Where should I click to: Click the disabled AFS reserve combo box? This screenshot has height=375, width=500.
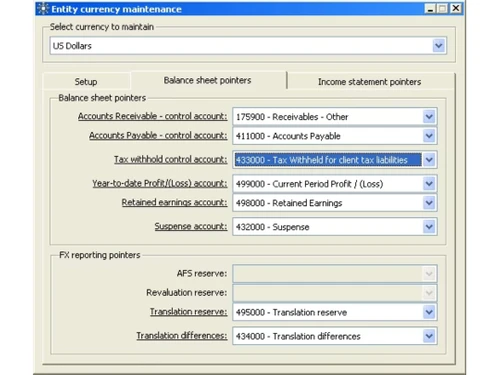click(x=335, y=274)
